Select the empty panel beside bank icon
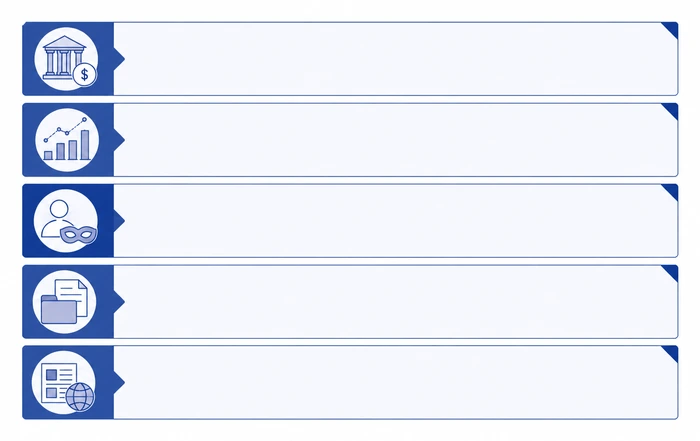 [x=396, y=59]
